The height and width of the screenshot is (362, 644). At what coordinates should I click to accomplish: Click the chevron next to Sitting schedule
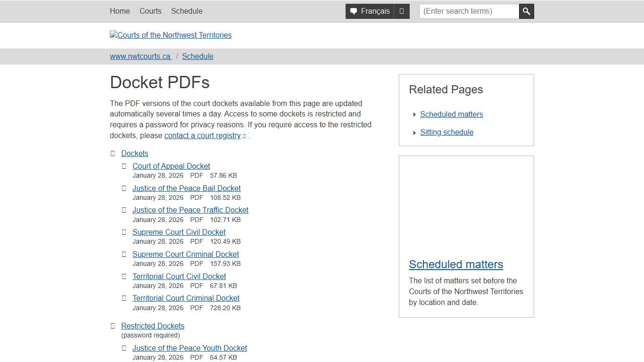[x=414, y=132]
